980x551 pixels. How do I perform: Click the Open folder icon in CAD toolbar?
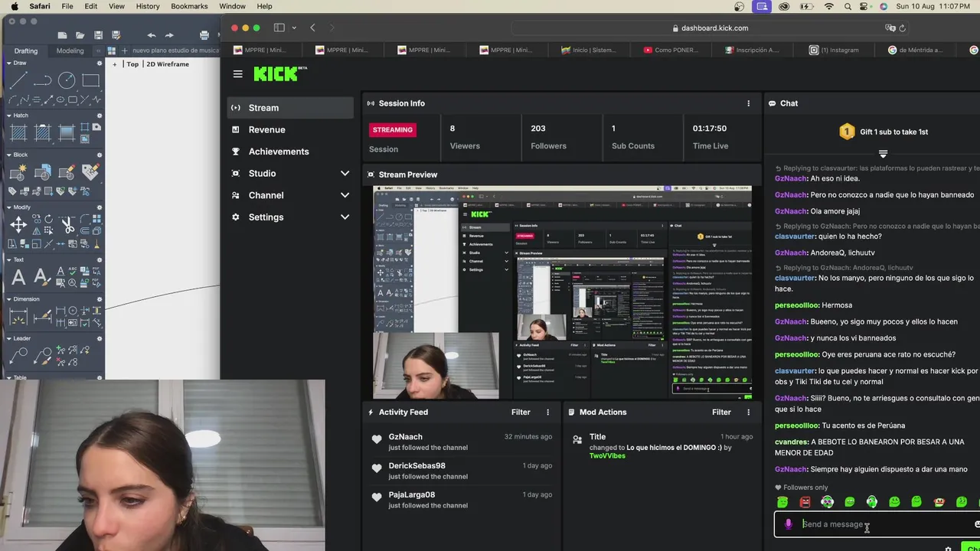(x=80, y=35)
